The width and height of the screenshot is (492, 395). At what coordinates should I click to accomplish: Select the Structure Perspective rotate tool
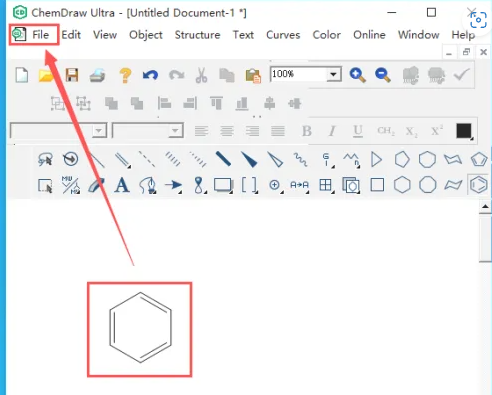(x=70, y=159)
